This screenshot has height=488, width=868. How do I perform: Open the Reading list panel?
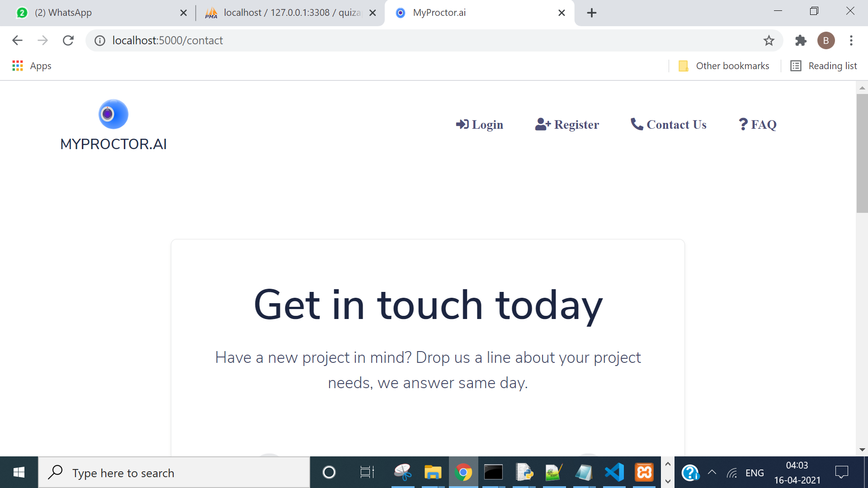pyautogui.click(x=823, y=66)
